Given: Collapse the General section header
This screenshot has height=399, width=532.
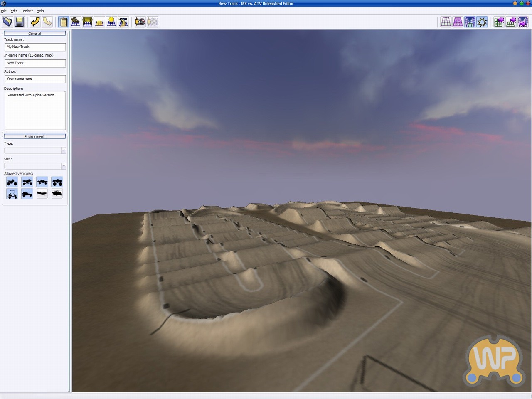Looking at the screenshot, I should click(x=34, y=33).
